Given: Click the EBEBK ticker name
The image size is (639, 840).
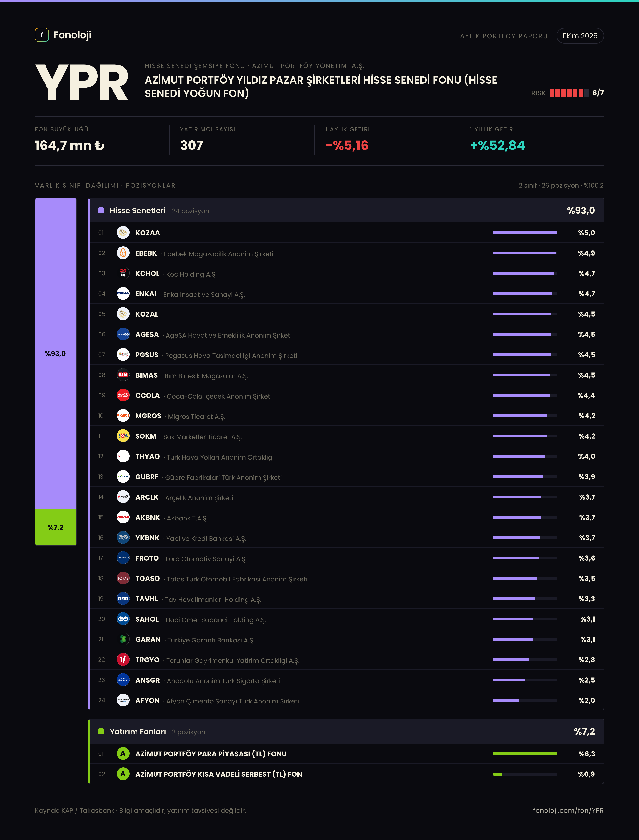Looking at the screenshot, I should point(146,253).
